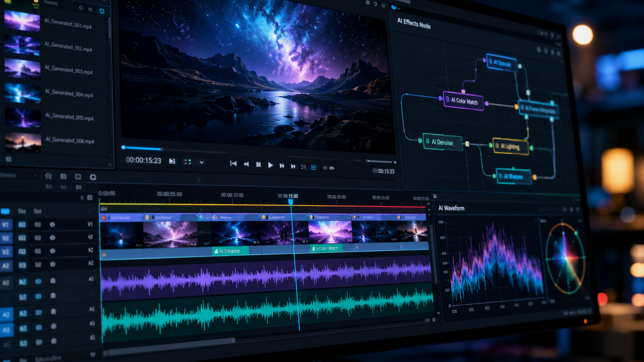Image resolution: width=644 pixels, height=362 pixels.
Task: Start playback with the Play button
Action: click(x=270, y=165)
